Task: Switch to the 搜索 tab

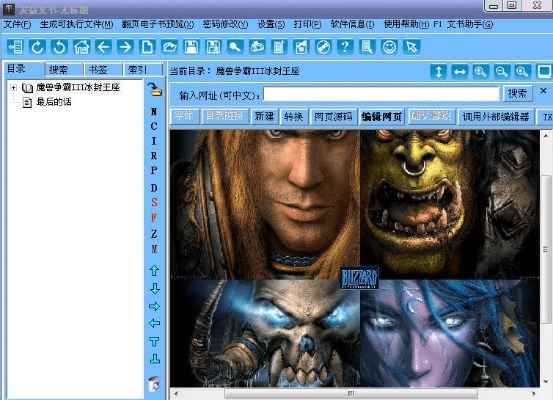Action: [x=64, y=70]
